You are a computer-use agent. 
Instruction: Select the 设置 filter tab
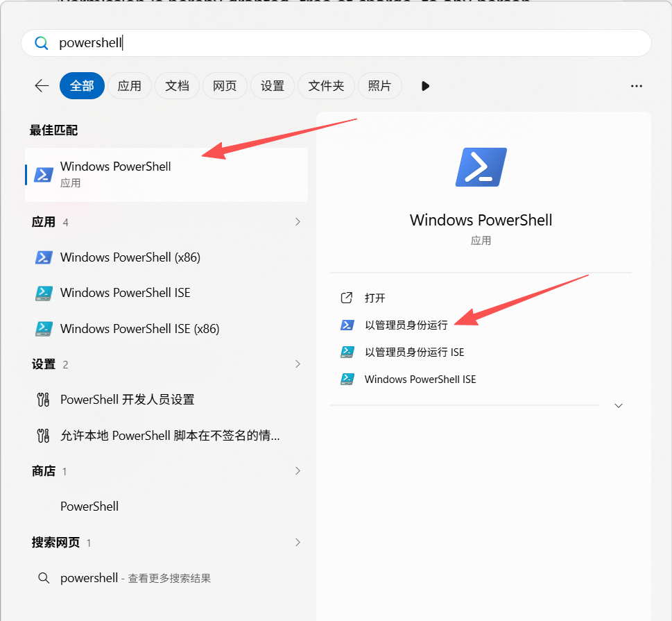click(273, 86)
